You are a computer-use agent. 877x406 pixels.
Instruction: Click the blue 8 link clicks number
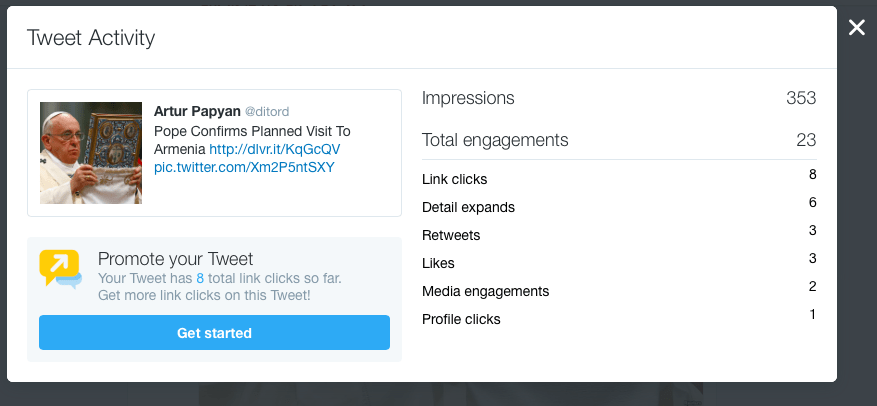click(x=200, y=278)
